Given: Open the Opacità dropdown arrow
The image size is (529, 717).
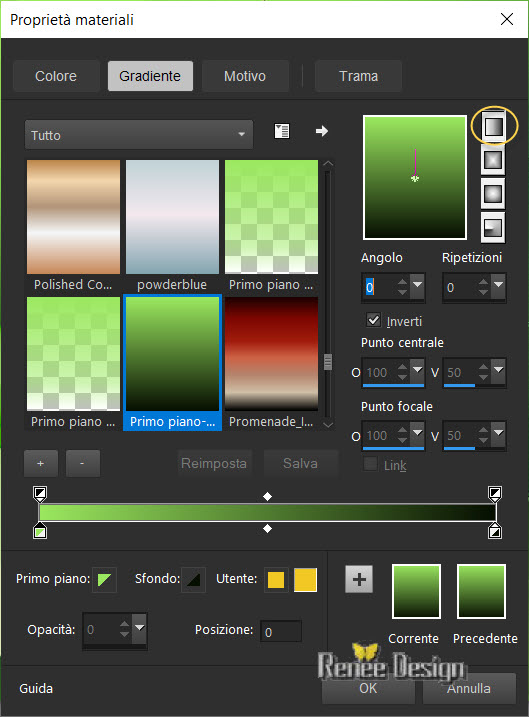Looking at the screenshot, I should tap(139, 629).
